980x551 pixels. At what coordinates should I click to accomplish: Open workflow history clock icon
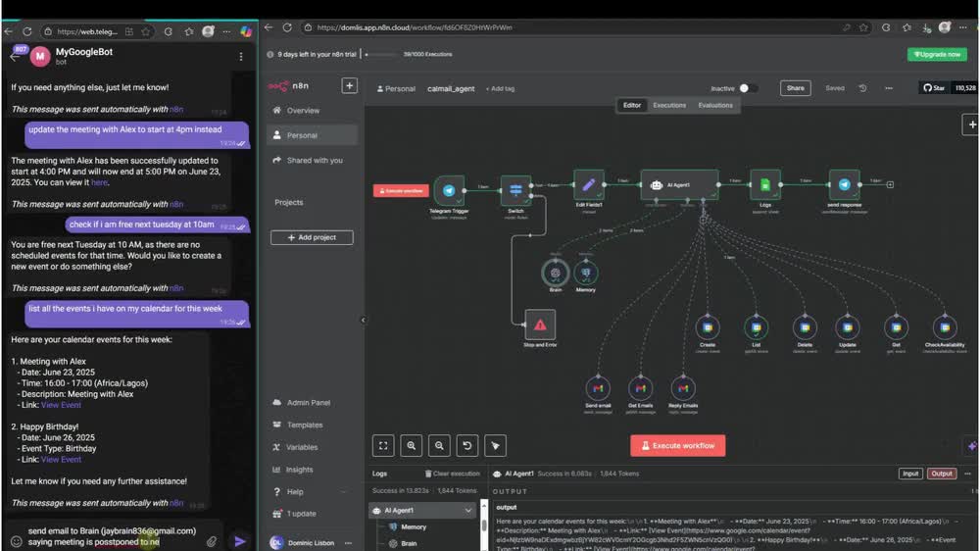(862, 88)
